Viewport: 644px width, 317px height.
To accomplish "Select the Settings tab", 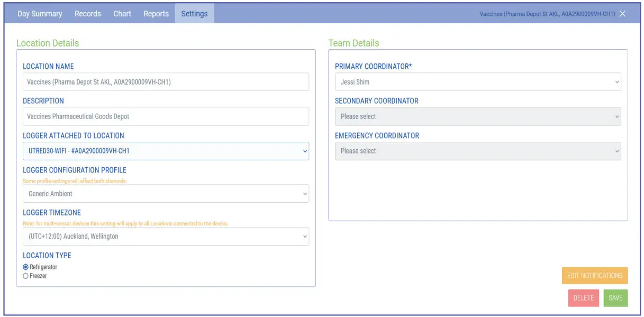I will pos(194,14).
